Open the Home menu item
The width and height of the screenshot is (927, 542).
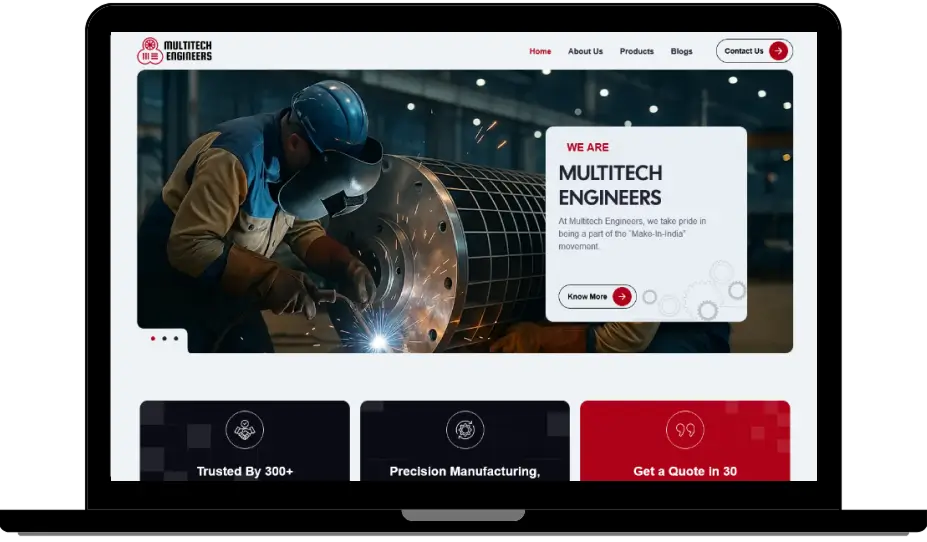point(540,51)
